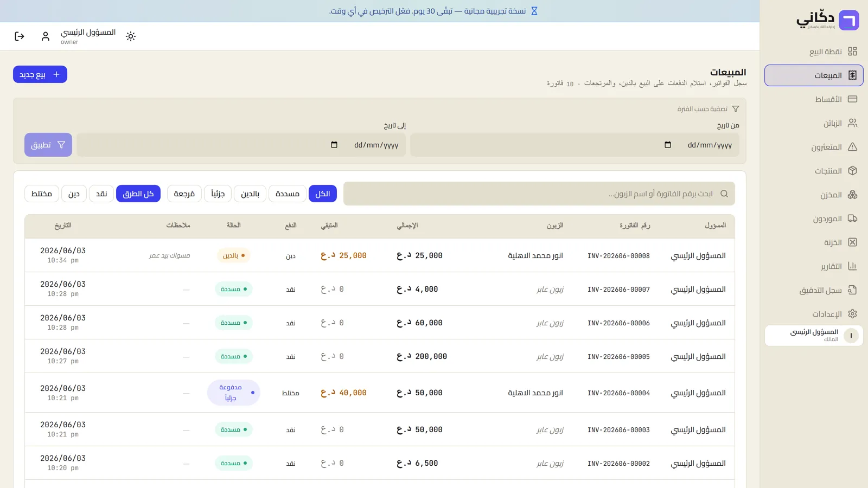Open الخزنة cash safe page
Screen dimensions: 868x488
pos(814,242)
